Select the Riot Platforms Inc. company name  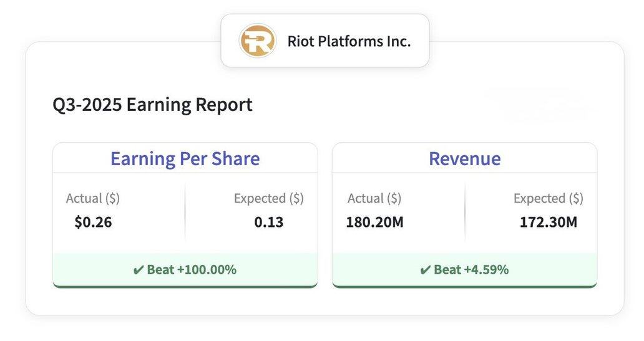(x=349, y=42)
